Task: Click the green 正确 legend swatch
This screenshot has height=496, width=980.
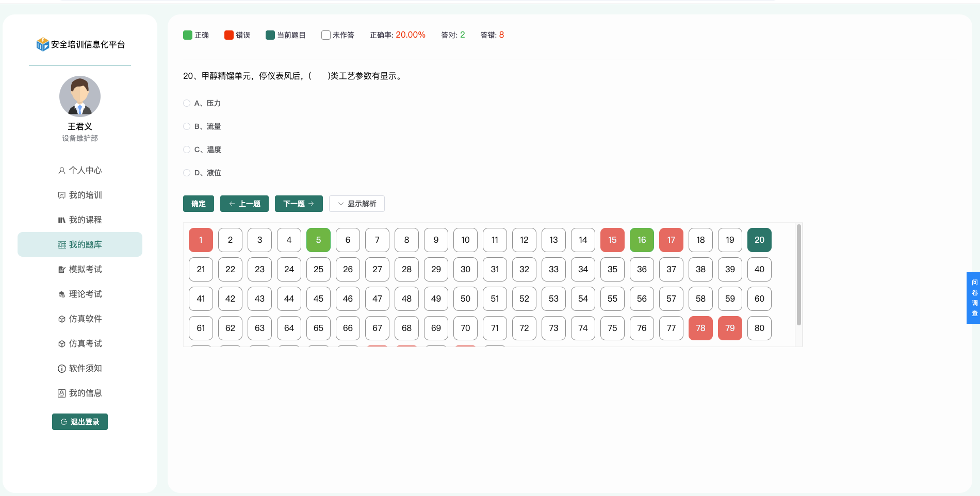Action: [x=188, y=35]
